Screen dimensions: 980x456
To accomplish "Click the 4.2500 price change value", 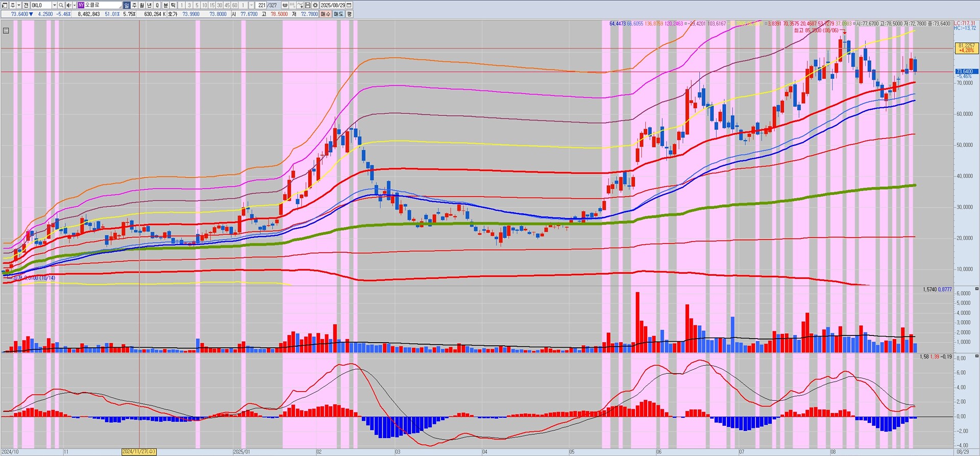I will [45, 14].
